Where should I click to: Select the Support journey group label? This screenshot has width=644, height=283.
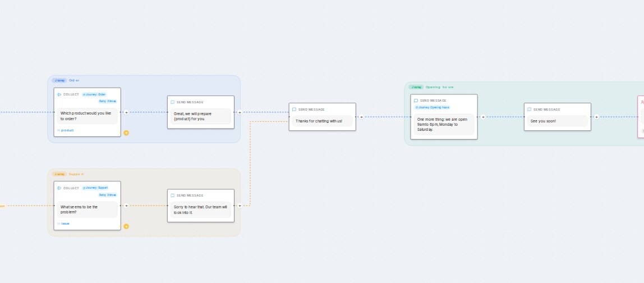[76, 174]
